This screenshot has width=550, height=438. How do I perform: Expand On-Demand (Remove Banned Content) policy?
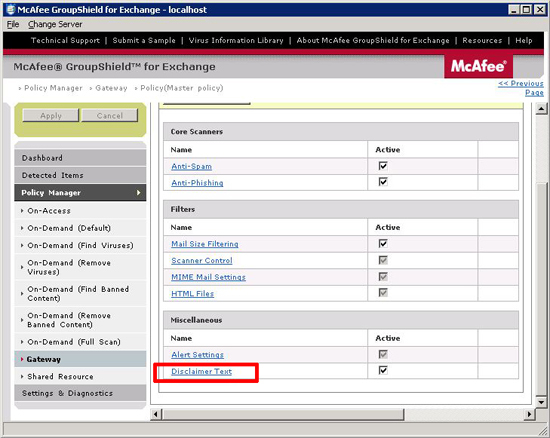[80, 320]
